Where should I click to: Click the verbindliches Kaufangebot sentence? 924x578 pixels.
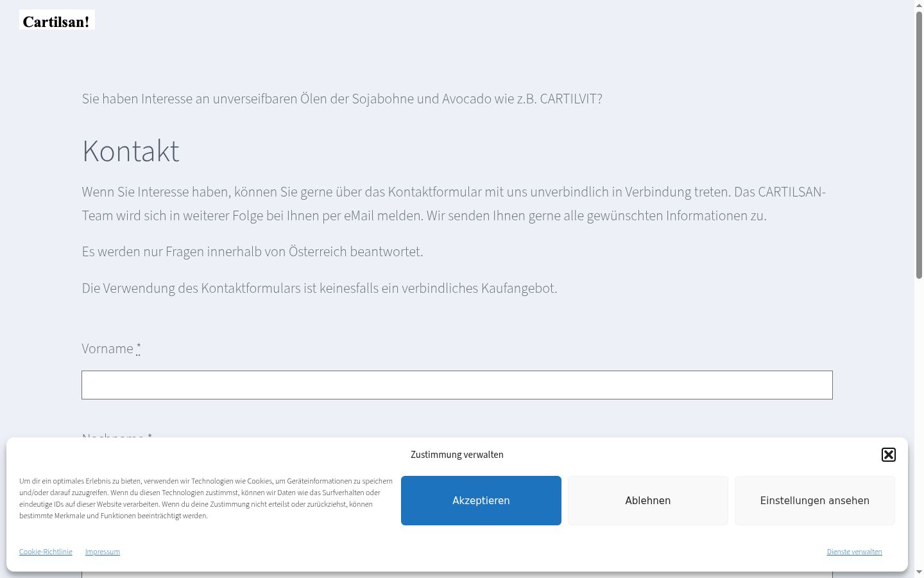point(320,288)
